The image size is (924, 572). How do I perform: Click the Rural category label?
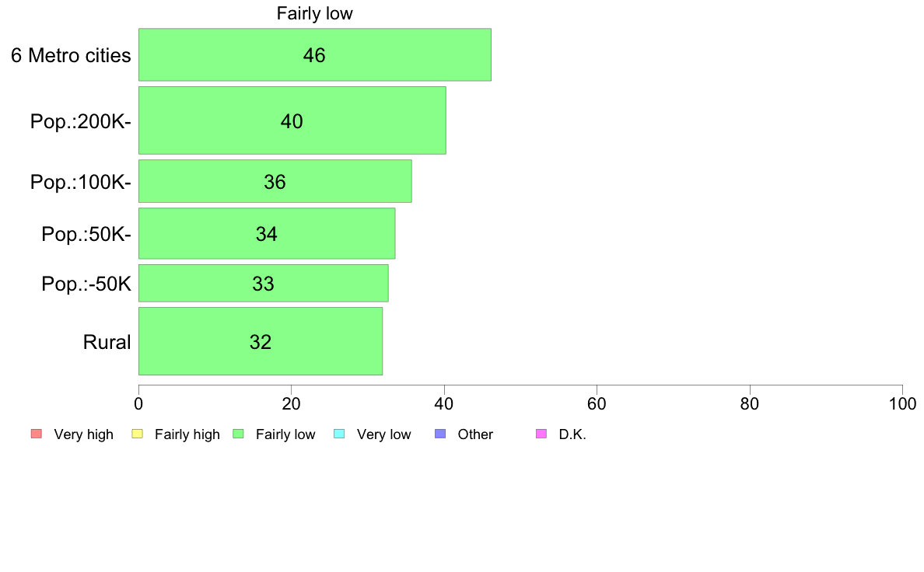pyautogui.click(x=107, y=342)
